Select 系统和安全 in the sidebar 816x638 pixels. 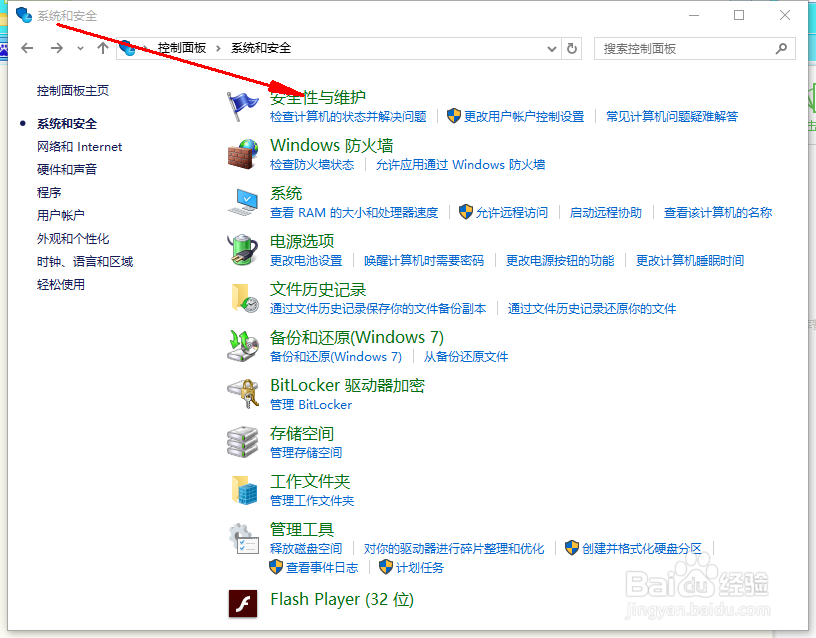click(x=67, y=124)
